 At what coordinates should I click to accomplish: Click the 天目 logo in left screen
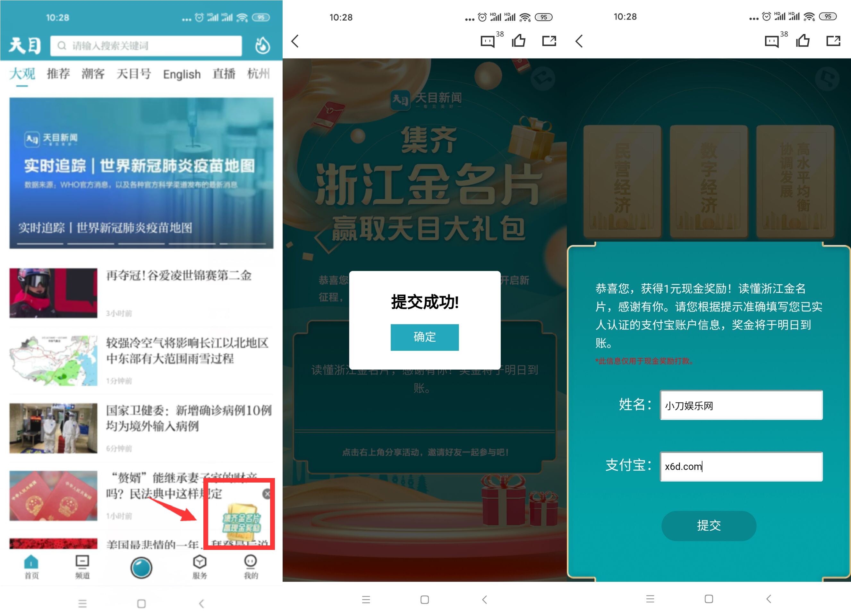(25, 46)
